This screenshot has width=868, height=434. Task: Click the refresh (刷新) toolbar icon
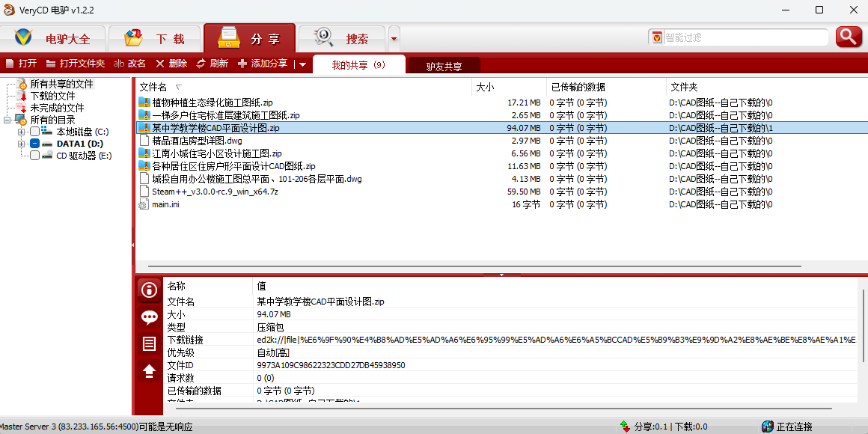pos(201,64)
